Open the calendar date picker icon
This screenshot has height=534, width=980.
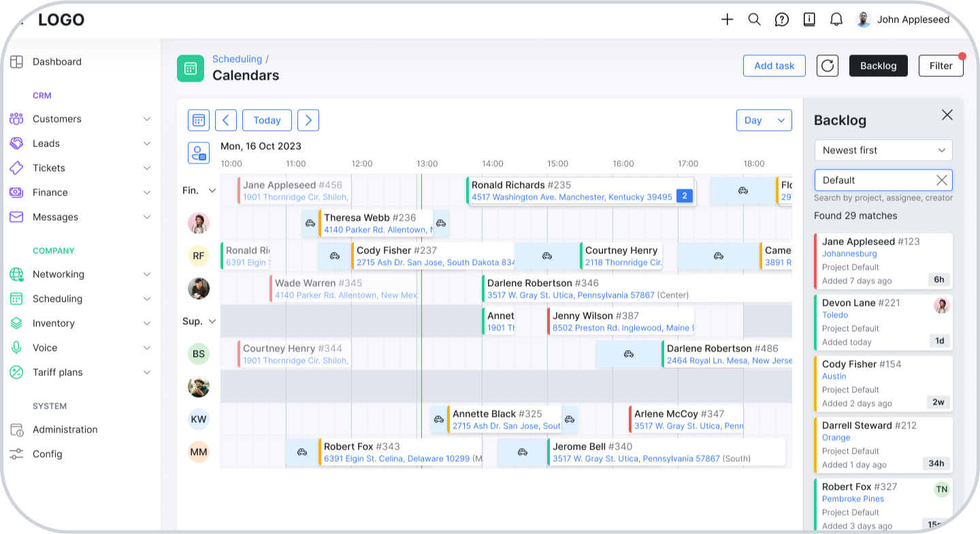(198, 120)
